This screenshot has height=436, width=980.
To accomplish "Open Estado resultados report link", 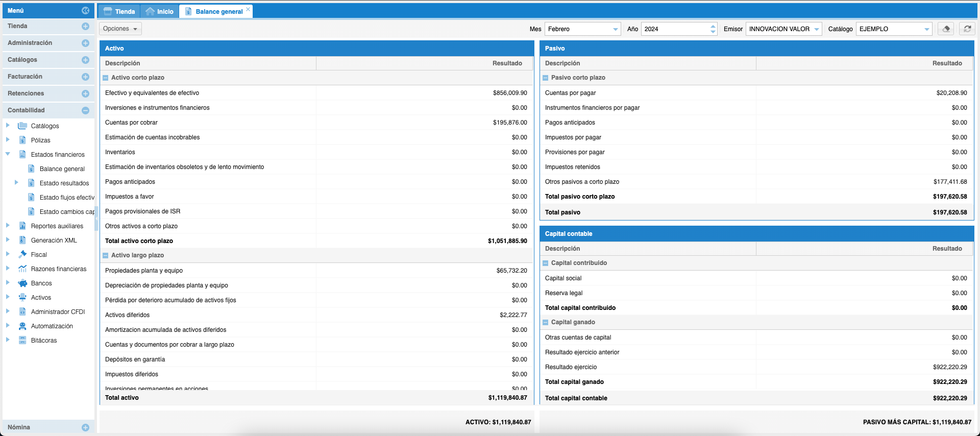I will pyautogui.click(x=64, y=183).
